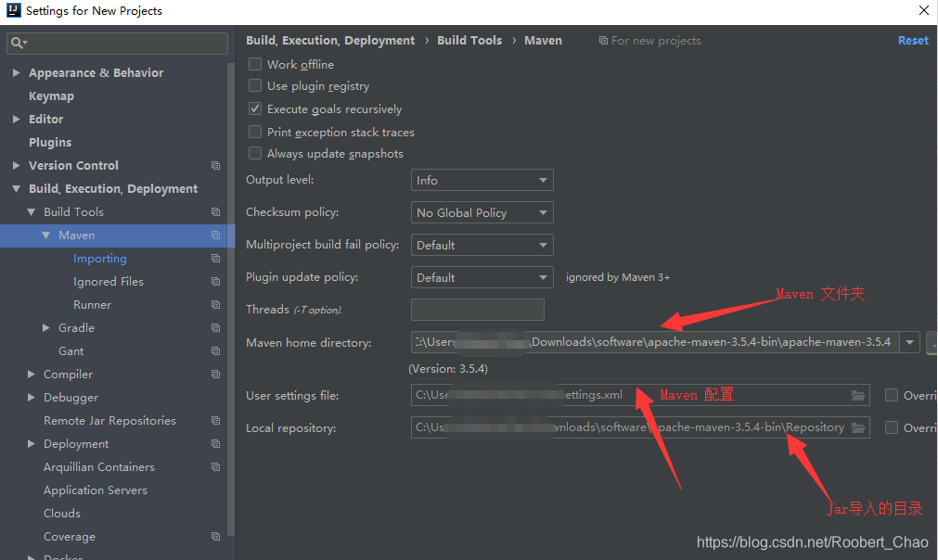Viewport: 938px width, 560px height.
Task: Click the project-level icon beside Arquillian Containers
Action: [x=215, y=467]
